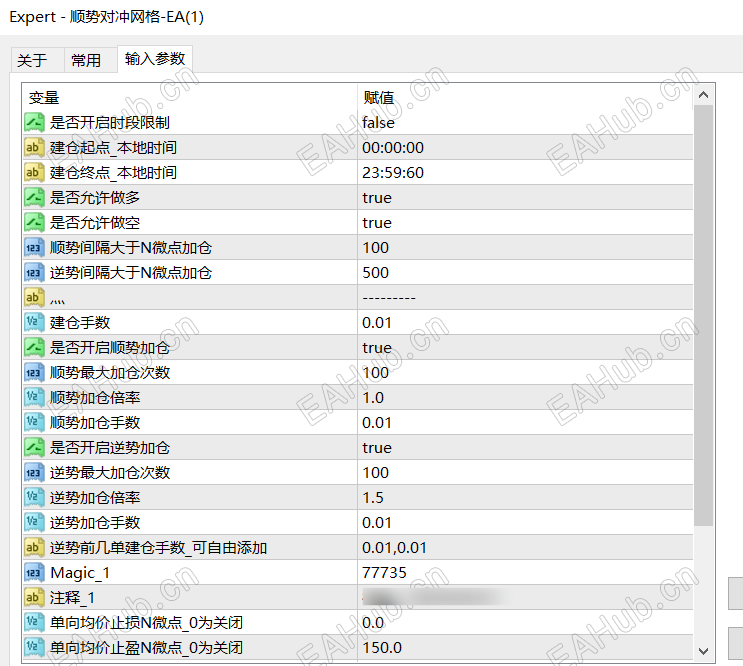Click the --------- separator value
The image size is (743, 666).
point(389,298)
